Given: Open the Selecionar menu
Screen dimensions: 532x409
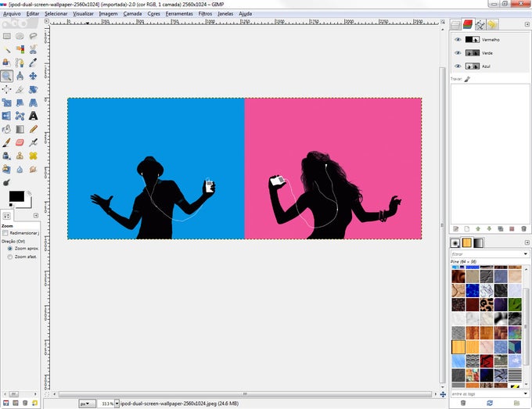Looking at the screenshot, I should click(56, 14).
